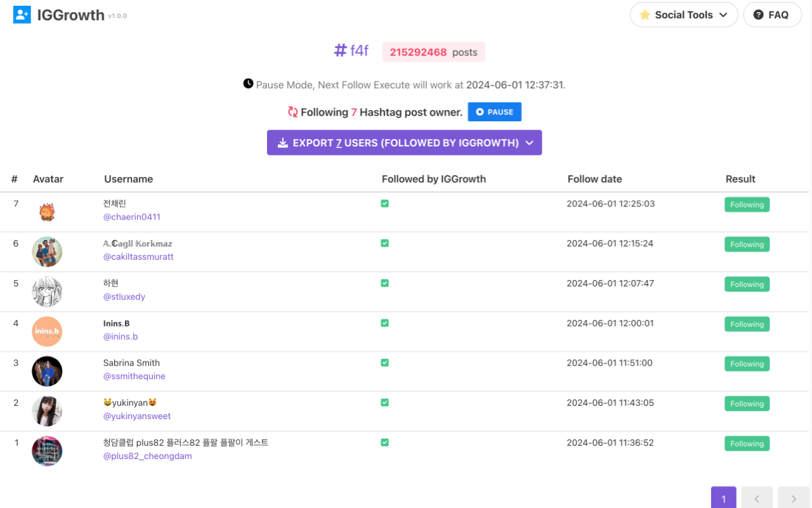The width and height of the screenshot is (812, 508).
Task: Open the @stluxedy profile link
Action: point(124,296)
